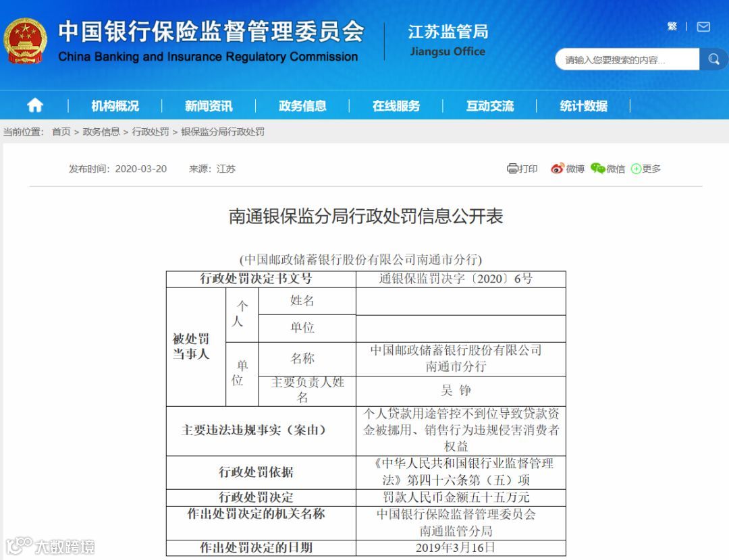Screen dimensions: 729x560
Task: Open the 机构概况 menu
Action: pos(115,106)
